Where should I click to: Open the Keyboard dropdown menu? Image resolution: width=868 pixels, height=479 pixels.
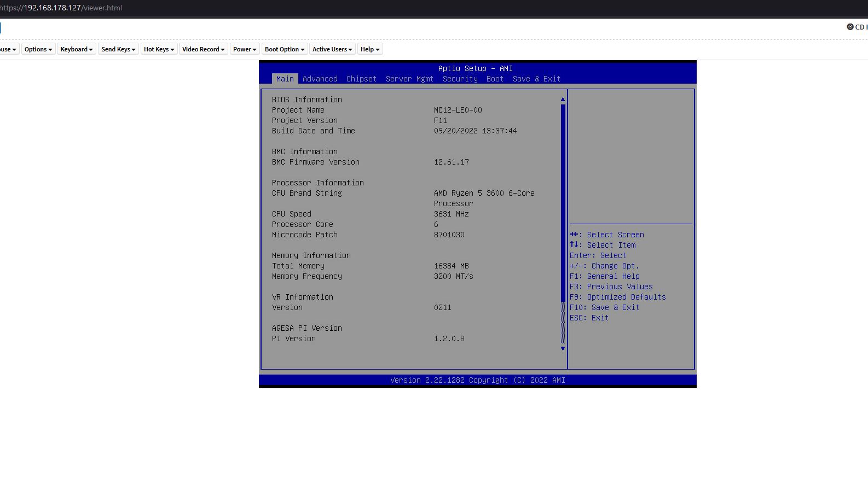pyautogui.click(x=77, y=49)
